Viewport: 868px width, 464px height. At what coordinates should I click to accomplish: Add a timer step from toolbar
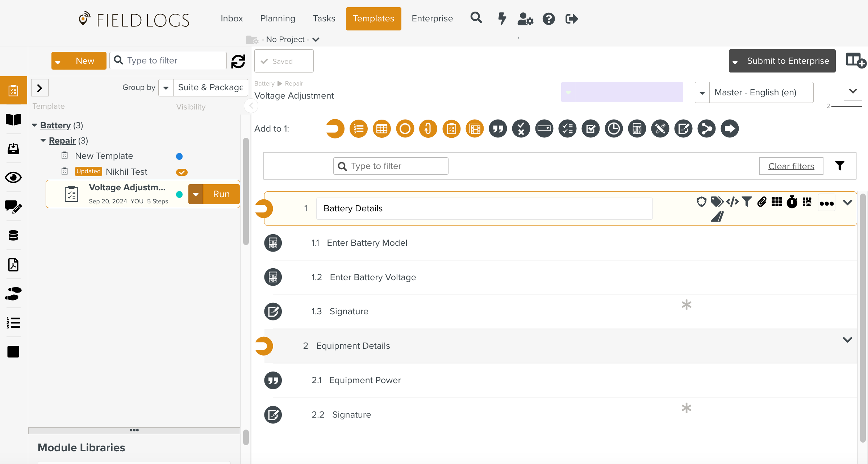[614, 129]
